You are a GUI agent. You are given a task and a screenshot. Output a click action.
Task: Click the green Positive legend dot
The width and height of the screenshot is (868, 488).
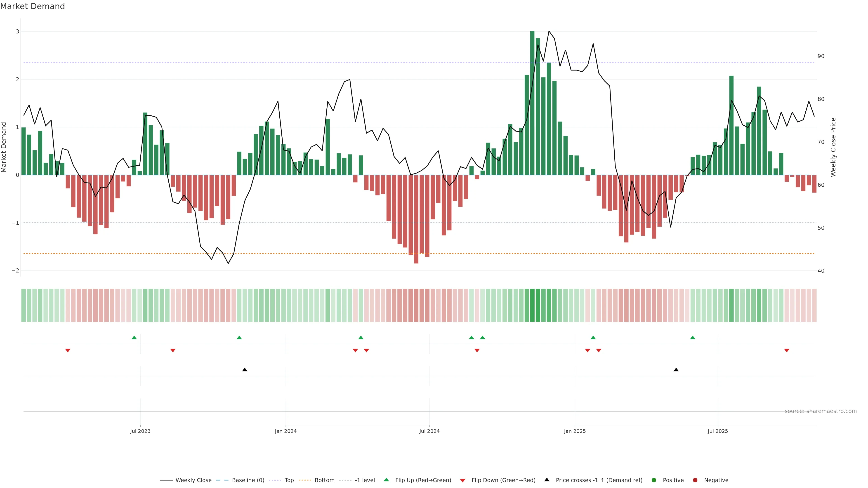coord(654,480)
